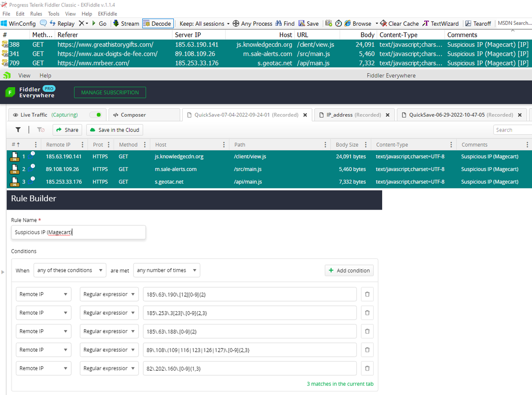Click the filter funnel icon

tap(18, 130)
